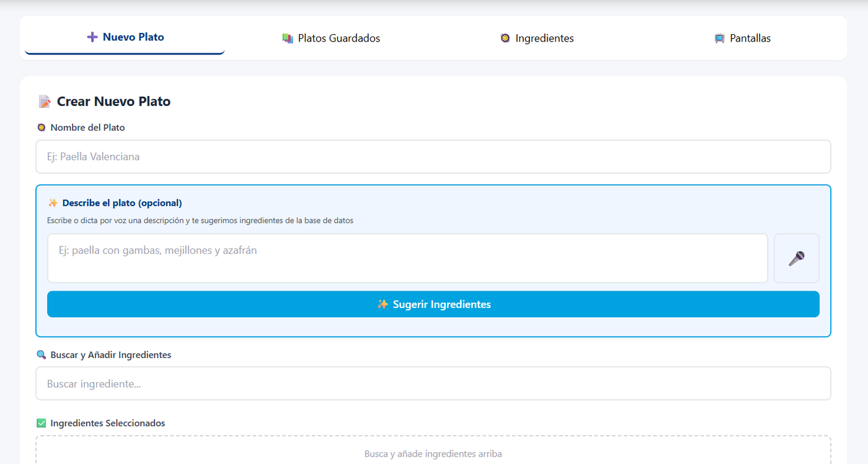
Task: Click the books icon beside Platos Guardados
Action: [288, 38]
